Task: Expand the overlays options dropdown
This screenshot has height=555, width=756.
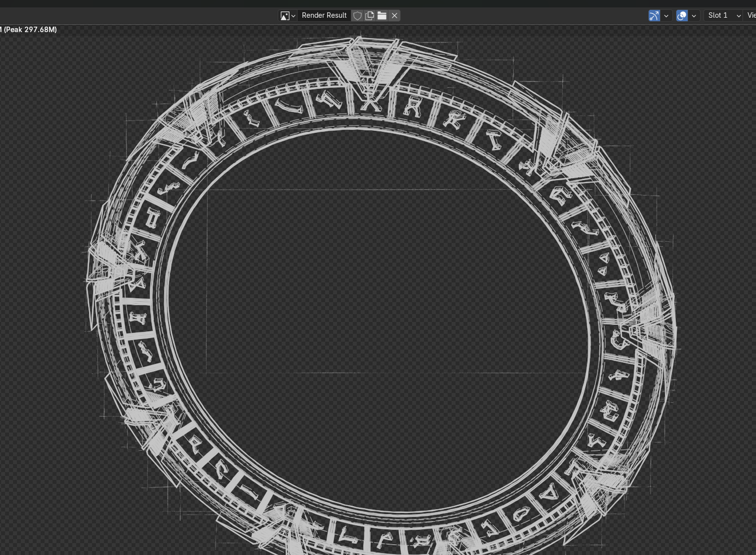Action: pos(694,15)
